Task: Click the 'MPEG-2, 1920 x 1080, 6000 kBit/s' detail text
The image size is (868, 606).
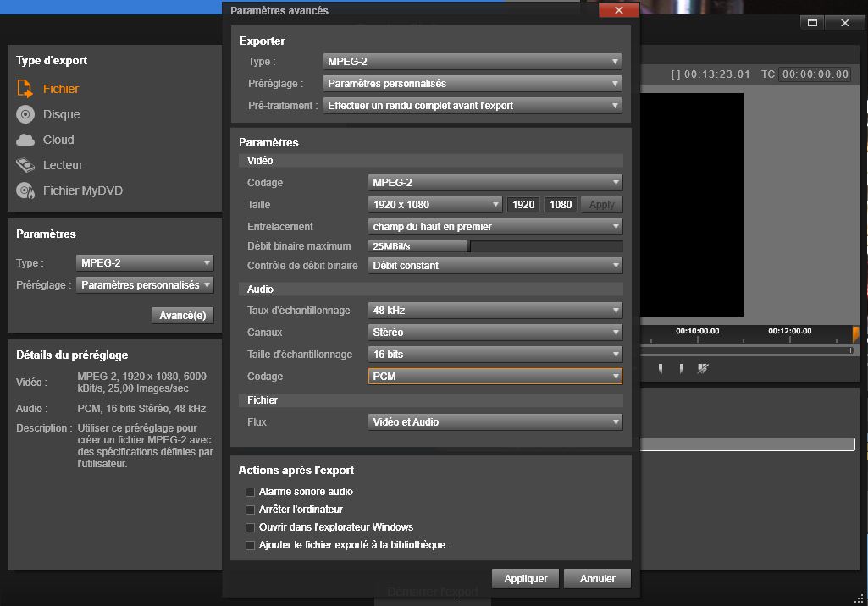Action: [141, 382]
